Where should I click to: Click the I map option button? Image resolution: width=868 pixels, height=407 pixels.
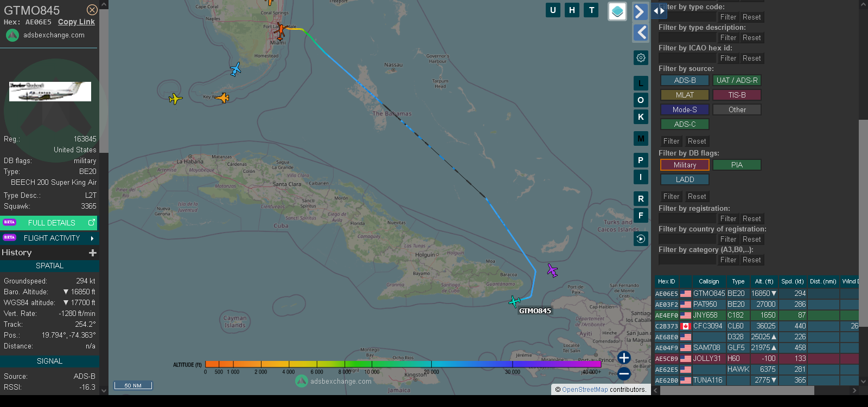[641, 177]
